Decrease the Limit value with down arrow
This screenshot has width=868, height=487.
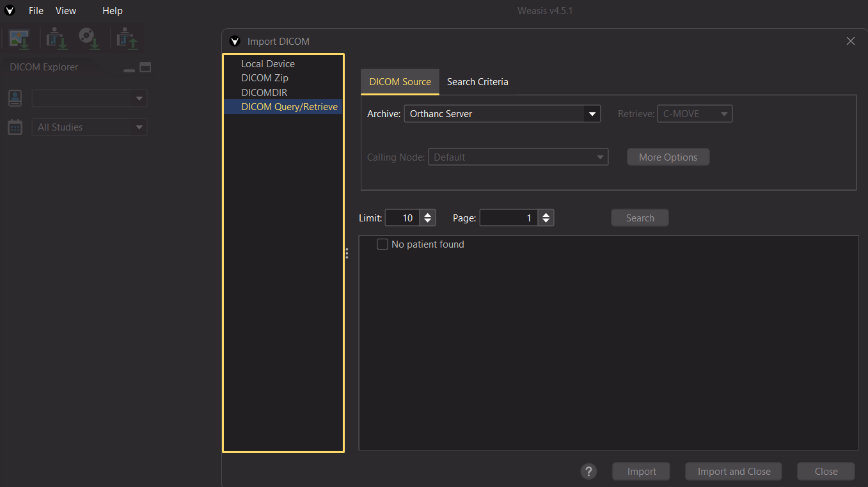pos(428,222)
